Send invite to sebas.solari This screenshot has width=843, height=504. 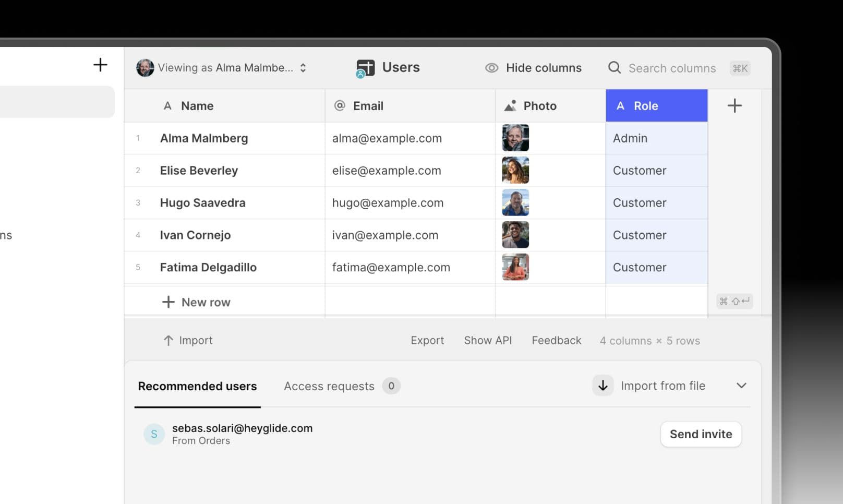pyautogui.click(x=701, y=434)
